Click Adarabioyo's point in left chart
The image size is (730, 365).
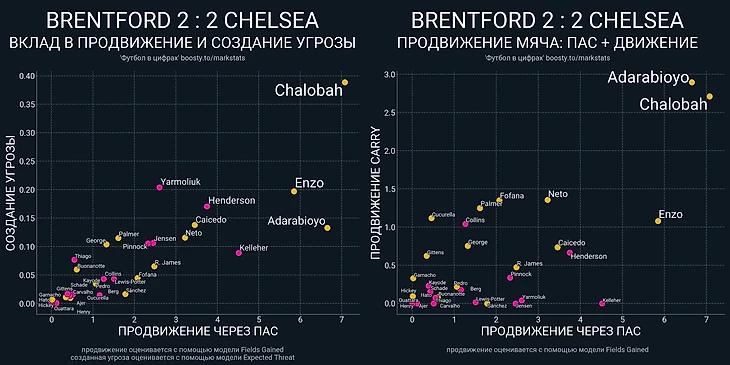pyautogui.click(x=327, y=228)
